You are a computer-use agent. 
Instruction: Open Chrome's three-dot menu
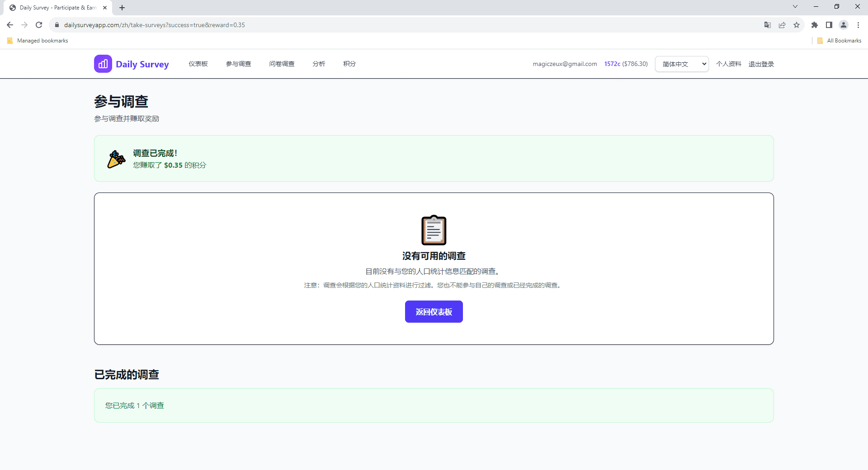(858, 25)
